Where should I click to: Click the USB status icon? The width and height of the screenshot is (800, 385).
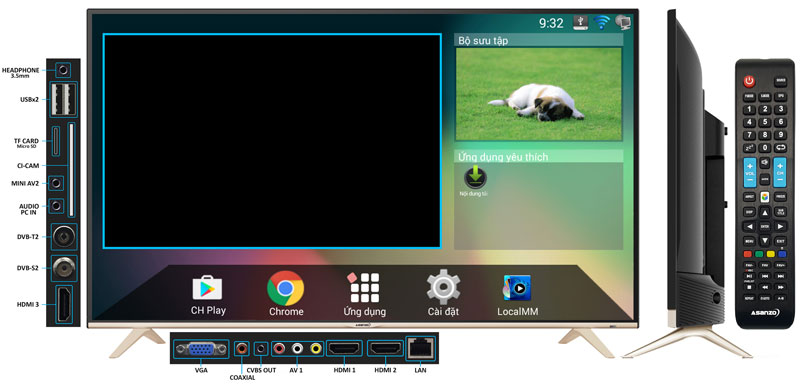tap(581, 22)
